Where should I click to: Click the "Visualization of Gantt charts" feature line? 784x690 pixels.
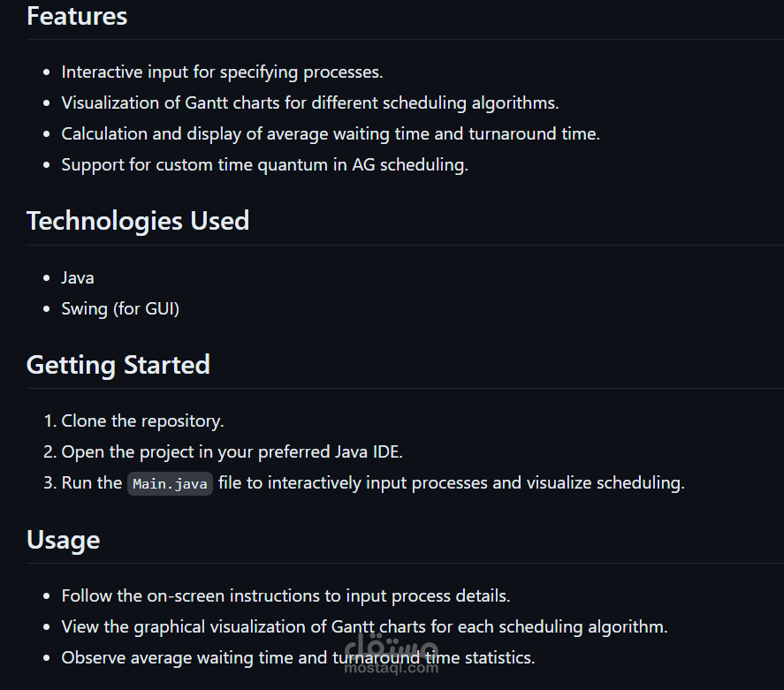click(309, 102)
